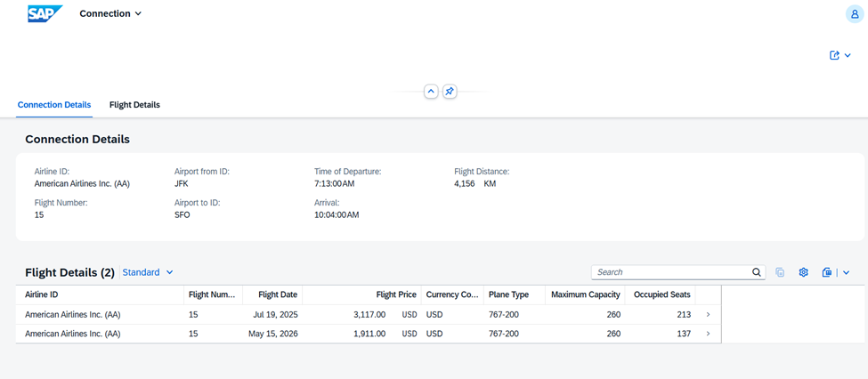This screenshot has height=379, width=868.
Task: Open the user profile avatar menu
Action: coord(854,14)
